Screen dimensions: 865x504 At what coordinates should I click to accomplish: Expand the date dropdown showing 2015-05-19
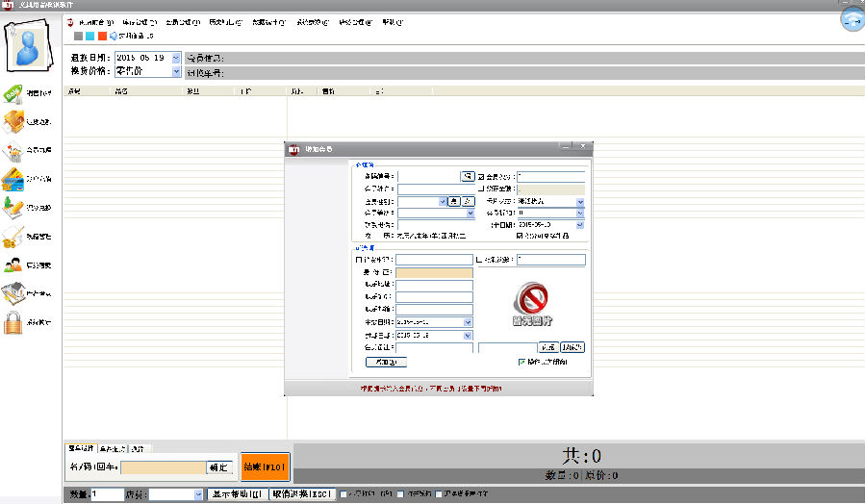click(175, 58)
